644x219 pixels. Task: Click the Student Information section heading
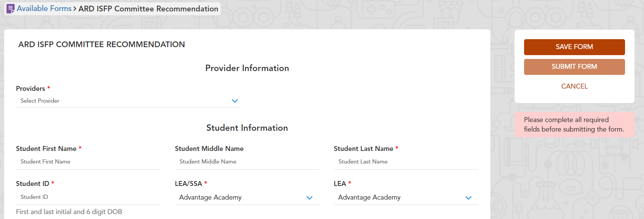[247, 128]
